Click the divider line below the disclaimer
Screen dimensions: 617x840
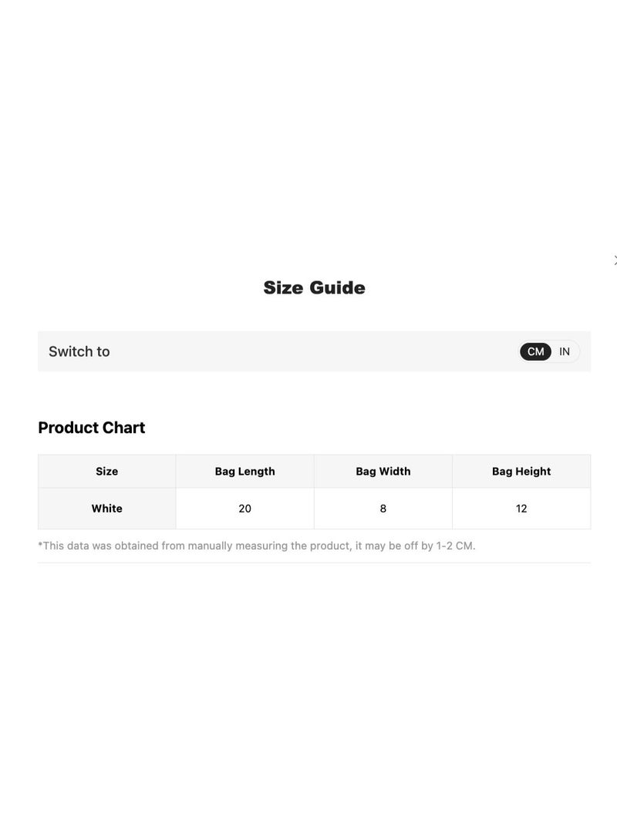(314, 563)
